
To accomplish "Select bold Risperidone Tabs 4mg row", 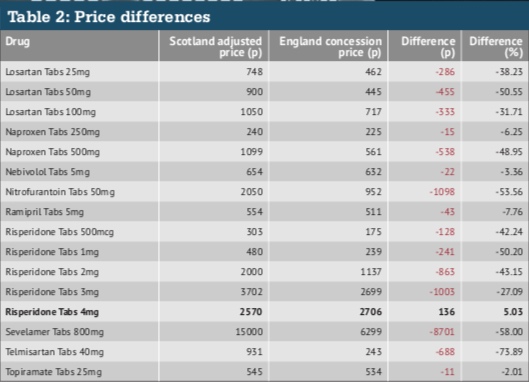I will (264, 312).
